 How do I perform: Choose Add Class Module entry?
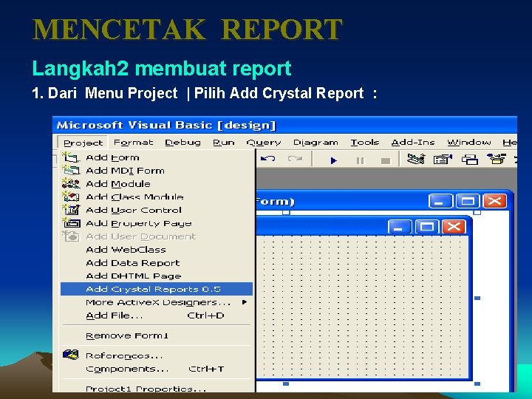(x=157, y=197)
